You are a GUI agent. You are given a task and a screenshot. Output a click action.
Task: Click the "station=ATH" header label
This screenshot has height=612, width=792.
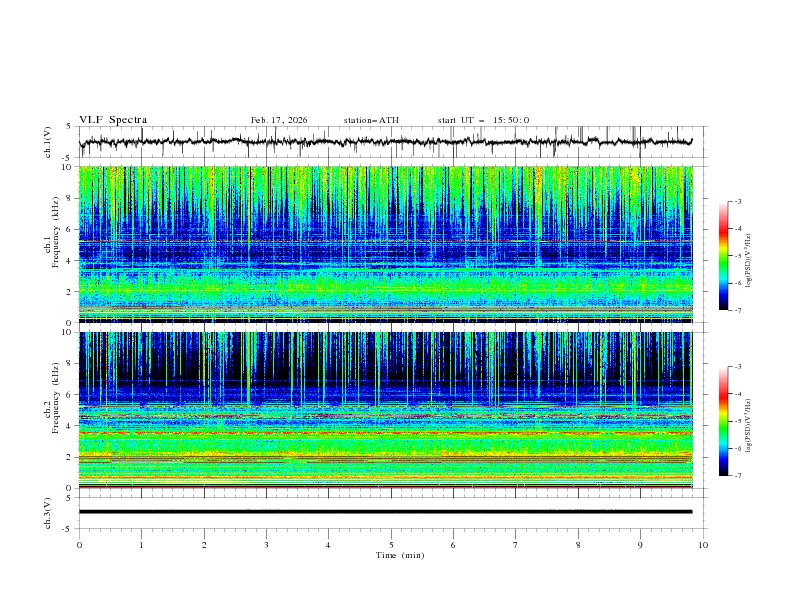coord(371,120)
